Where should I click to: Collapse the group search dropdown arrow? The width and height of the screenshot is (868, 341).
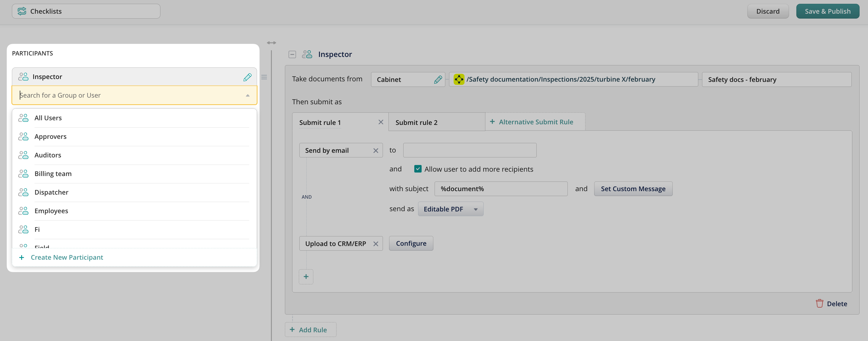248,96
